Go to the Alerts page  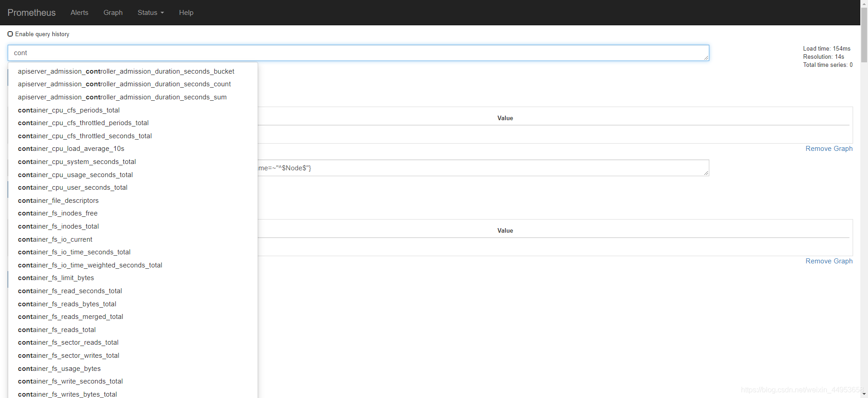(80, 13)
